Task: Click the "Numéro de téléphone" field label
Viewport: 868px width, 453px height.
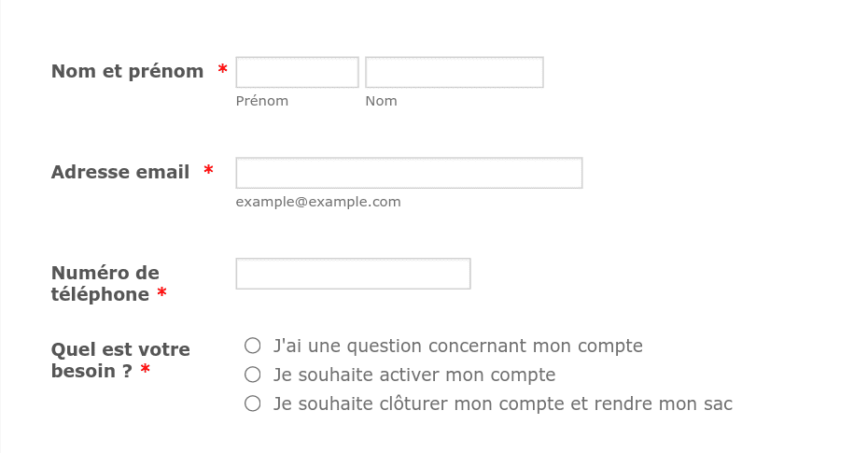Action: pyautogui.click(x=105, y=284)
